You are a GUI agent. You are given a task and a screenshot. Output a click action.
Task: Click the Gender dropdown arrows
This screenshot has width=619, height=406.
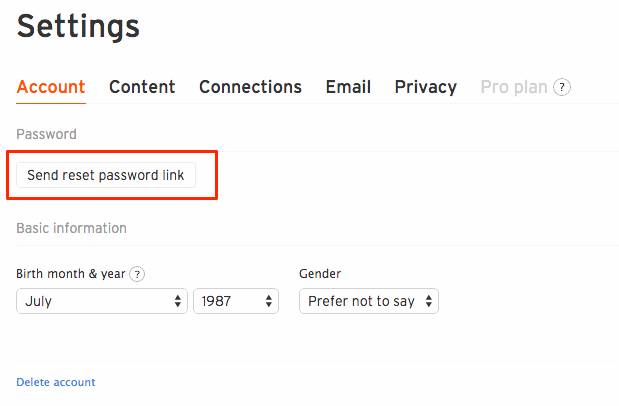tap(429, 301)
